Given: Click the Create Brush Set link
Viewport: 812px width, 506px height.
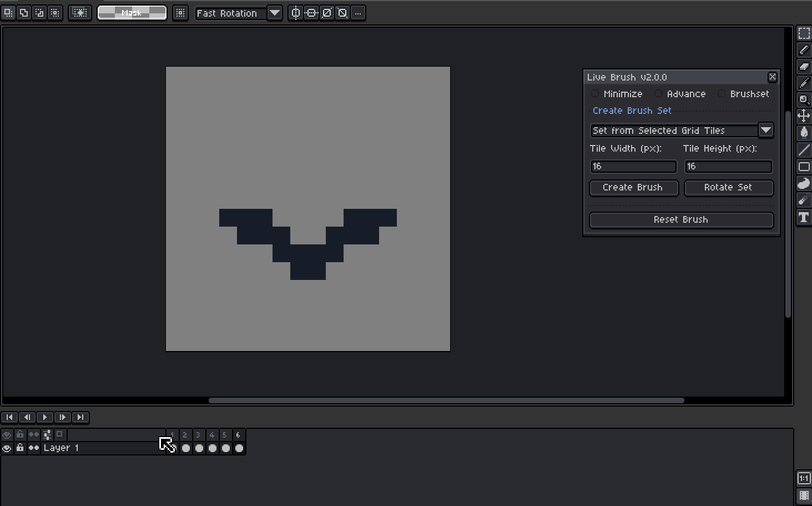Looking at the screenshot, I should coord(631,111).
